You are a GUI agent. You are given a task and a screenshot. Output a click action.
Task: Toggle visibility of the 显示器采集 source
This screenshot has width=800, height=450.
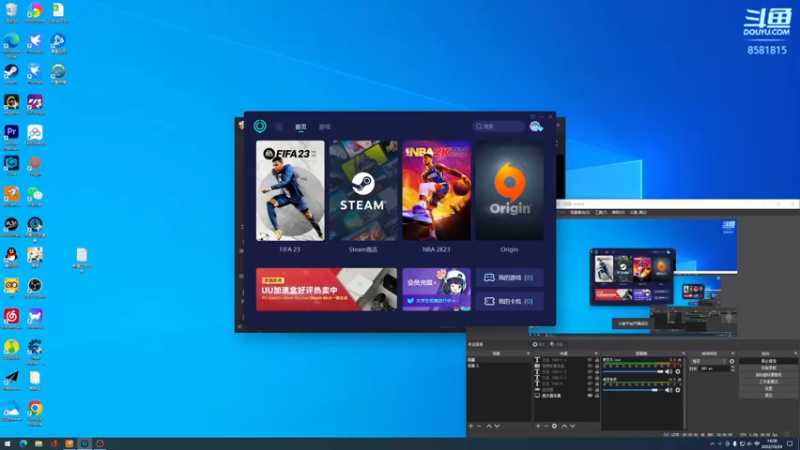[x=590, y=395]
